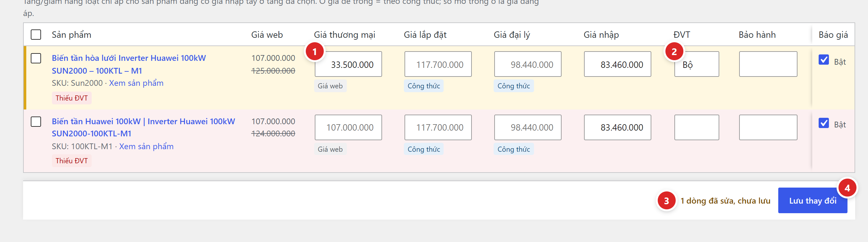Open product link Biến tần Huawei 100kW | Inverter Huawei

pyautogui.click(x=143, y=127)
